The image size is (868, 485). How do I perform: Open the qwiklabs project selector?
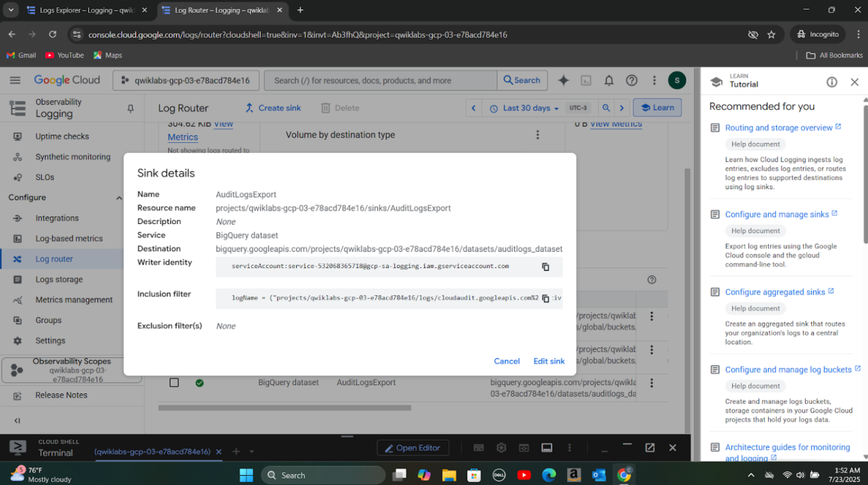(x=186, y=81)
